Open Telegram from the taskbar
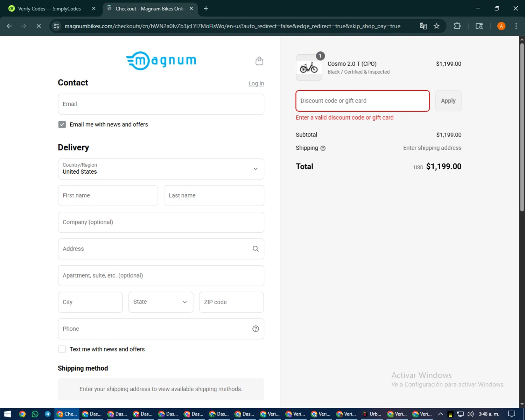The image size is (525, 420). click(48, 414)
